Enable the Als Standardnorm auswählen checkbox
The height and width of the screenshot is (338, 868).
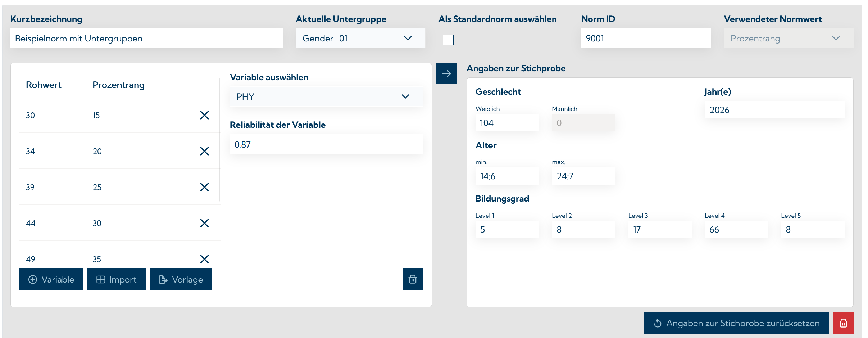click(448, 41)
